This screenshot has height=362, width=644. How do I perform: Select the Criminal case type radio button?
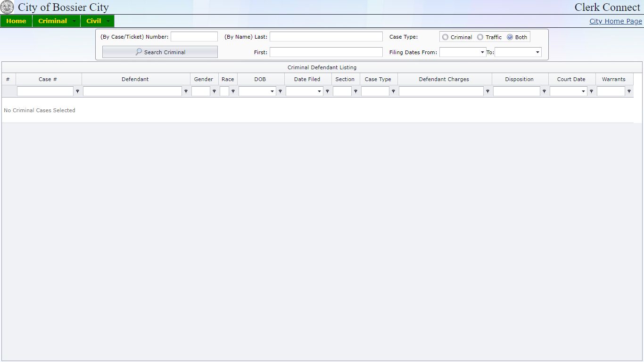(x=445, y=37)
